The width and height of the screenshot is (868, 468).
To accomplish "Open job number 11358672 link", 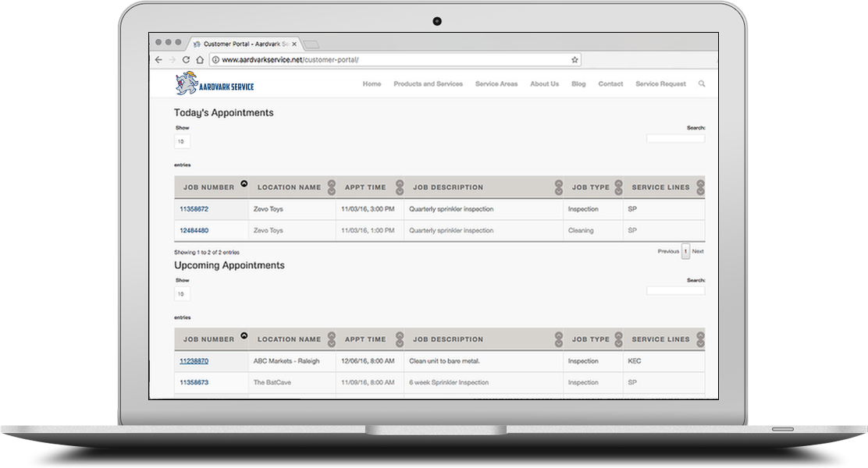I will click(x=194, y=209).
